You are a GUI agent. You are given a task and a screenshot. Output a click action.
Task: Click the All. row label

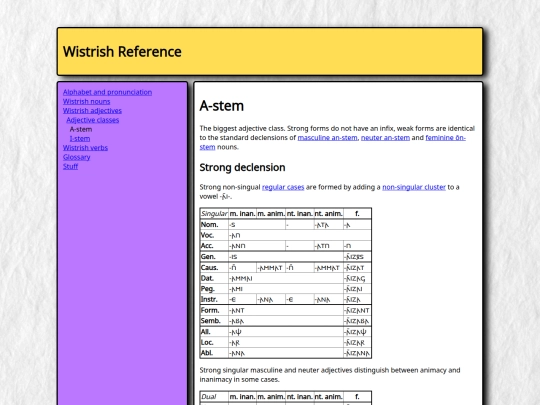(x=214, y=332)
